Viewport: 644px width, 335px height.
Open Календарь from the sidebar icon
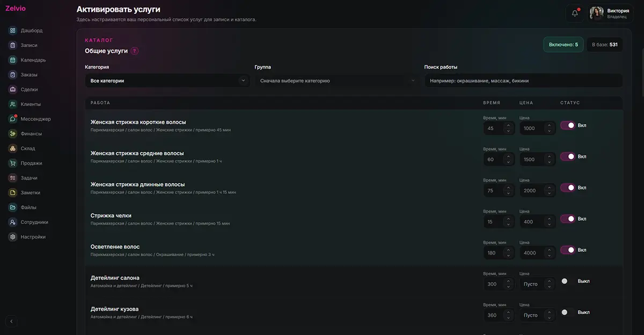12,60
